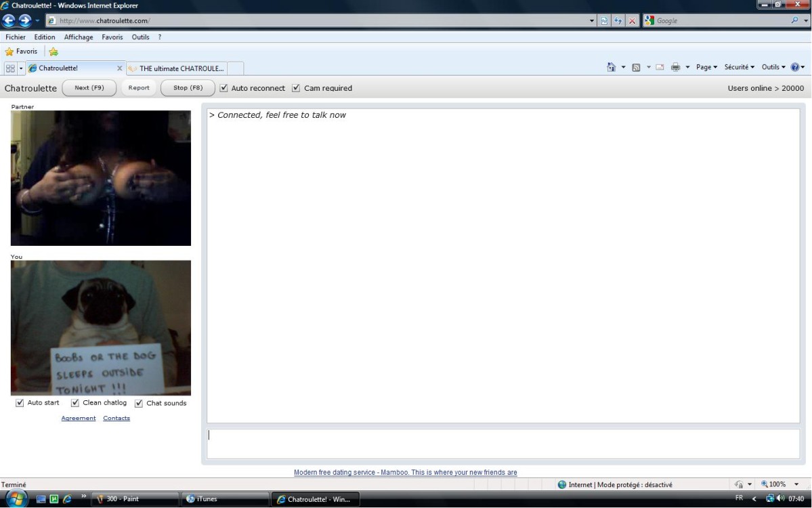Click the Next (F9) button

[x=89, y=88]
